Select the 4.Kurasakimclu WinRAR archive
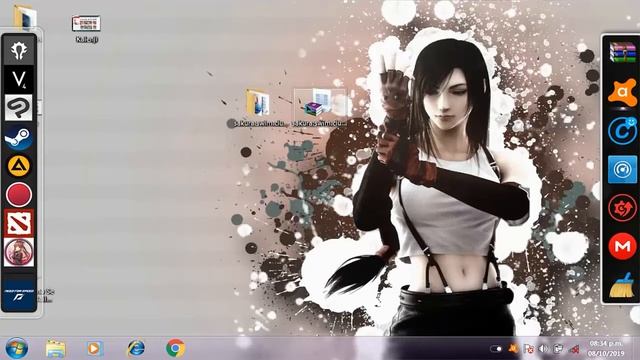Image resolution: width=640 pixels, height=360 pixels. pos(320,108)
